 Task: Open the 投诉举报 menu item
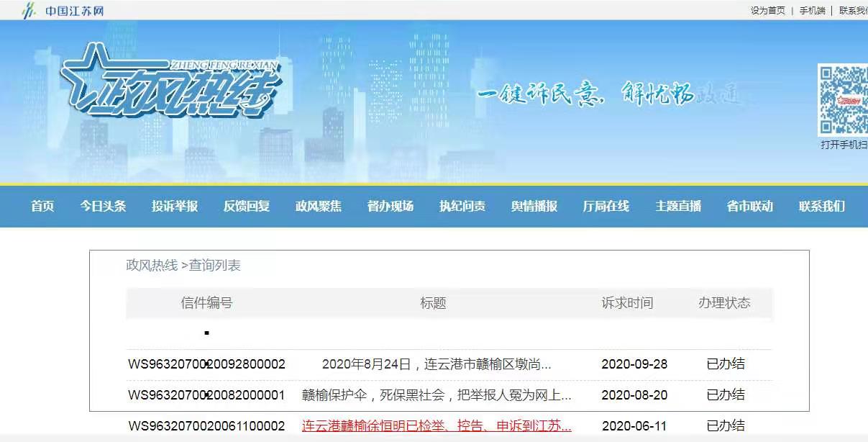(x=175, y=207)
